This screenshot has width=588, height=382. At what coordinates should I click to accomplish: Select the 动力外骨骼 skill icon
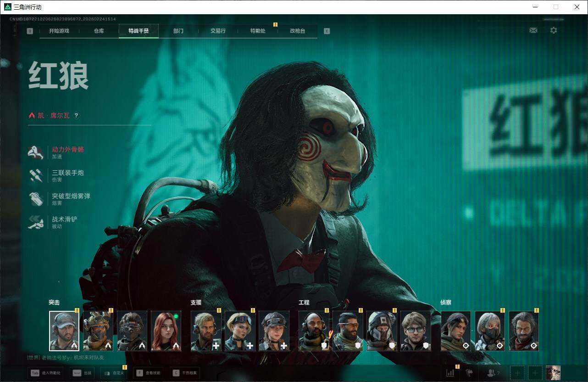coord(35,152)
